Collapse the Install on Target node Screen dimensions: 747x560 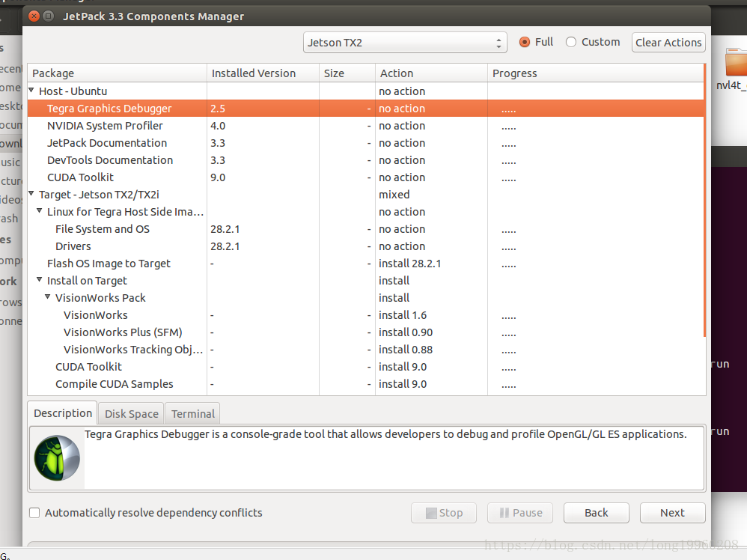click(40, 280)
